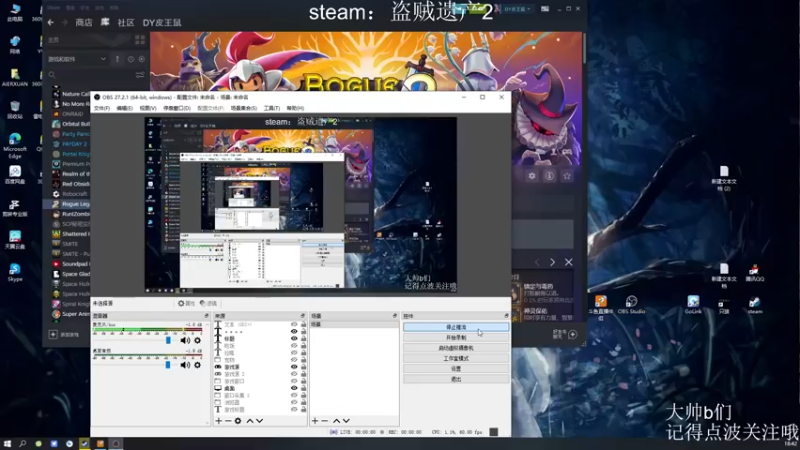This screenshot has height=450, width=800.
Task: Open the GoLink desktop icon
Action: point(693,305)
